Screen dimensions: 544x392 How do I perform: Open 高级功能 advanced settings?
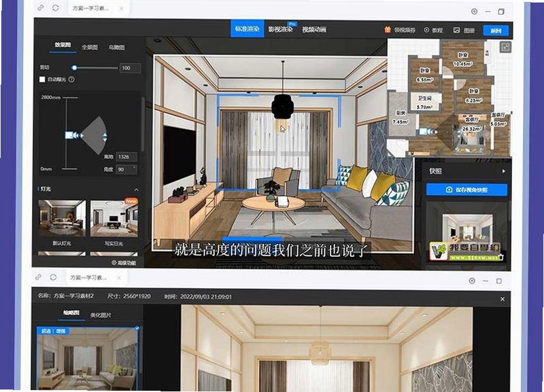pyautogui.click(x=124, y=263)
